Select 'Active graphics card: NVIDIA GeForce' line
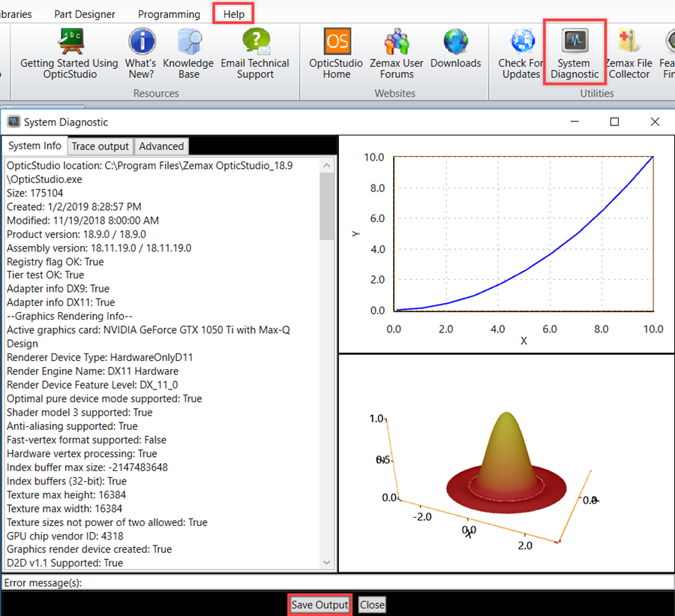Image resolution: width=675 pixels, height=616 pixels. 148,337
